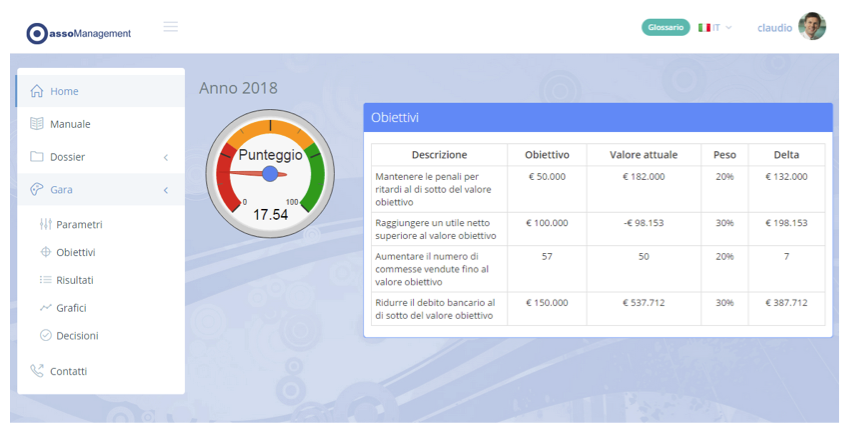This screenshot has height=432, width=850.
Task: Click the Italian flag icon
Action: [704, 28]
